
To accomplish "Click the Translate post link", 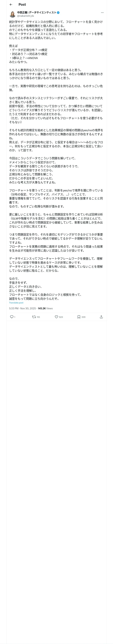I will 16,303.
